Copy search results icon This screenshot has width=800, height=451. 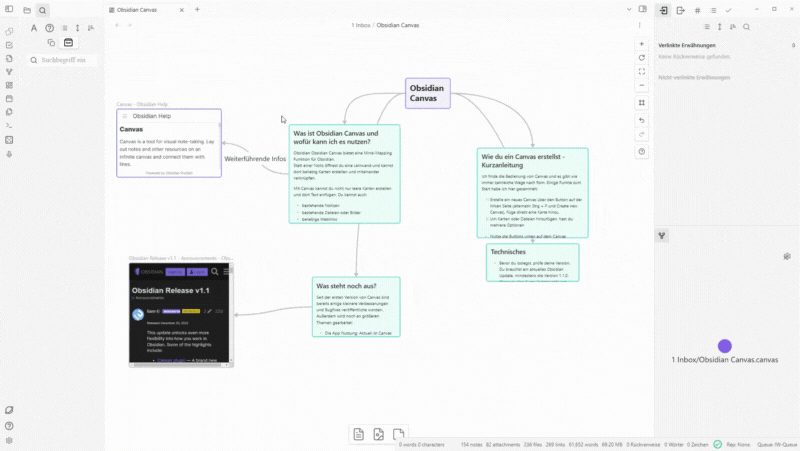click(51, 43)
